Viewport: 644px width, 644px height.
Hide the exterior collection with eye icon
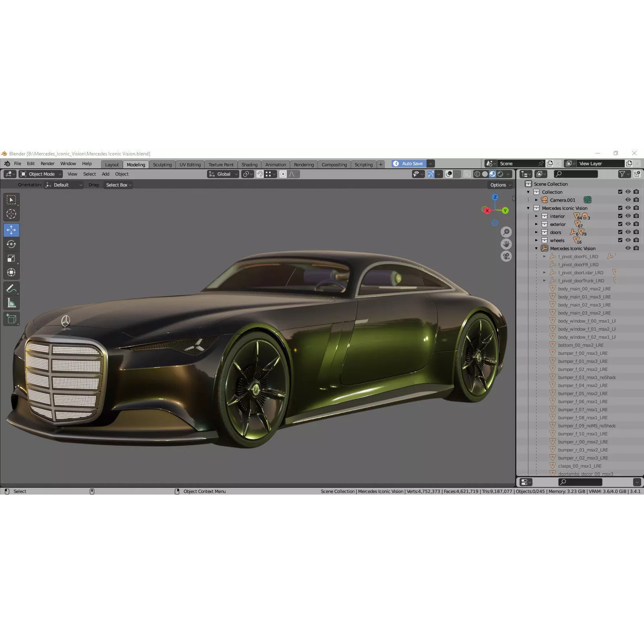pos(628,224)
